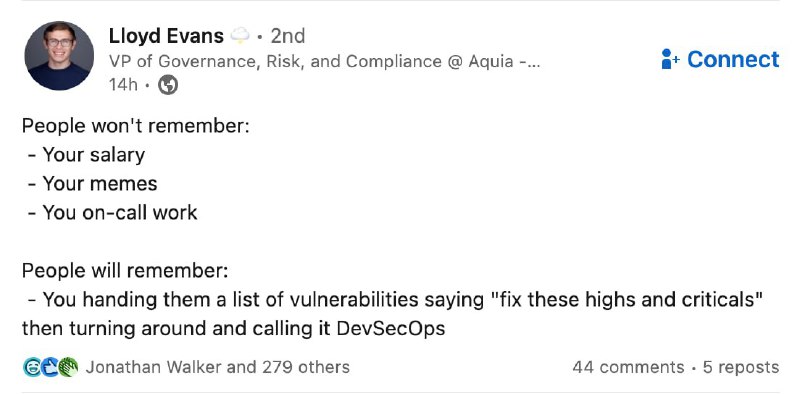Show the 5 reposts list
This screenshot has height=394, width=800.
click(741, 367)
